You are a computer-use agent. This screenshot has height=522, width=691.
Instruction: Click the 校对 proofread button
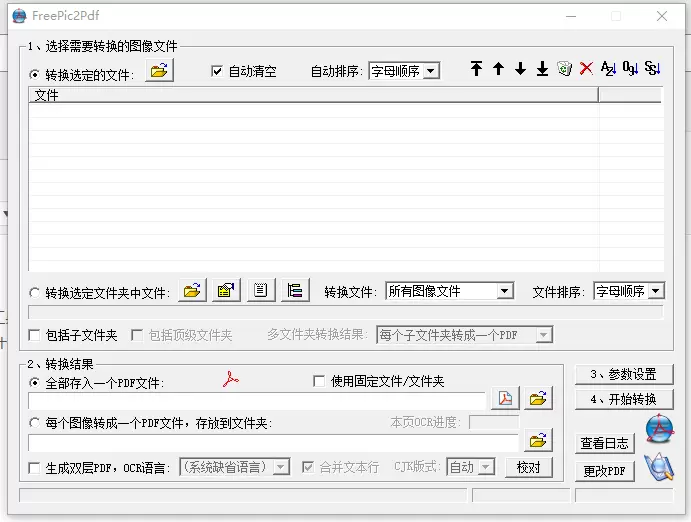click(x=529, y=467)
